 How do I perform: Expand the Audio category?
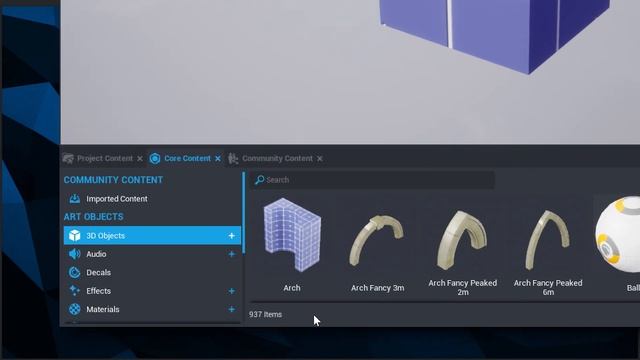[x=231, y=254]
